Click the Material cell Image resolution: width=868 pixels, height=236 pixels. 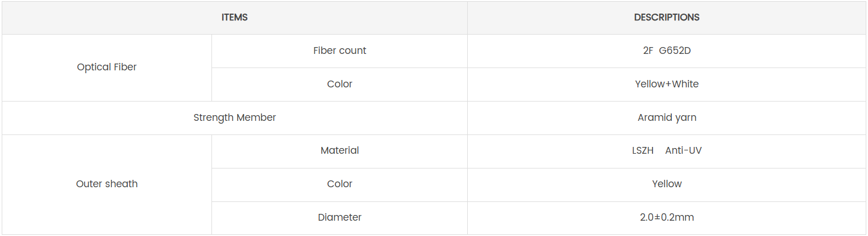(x=339, y=150)
